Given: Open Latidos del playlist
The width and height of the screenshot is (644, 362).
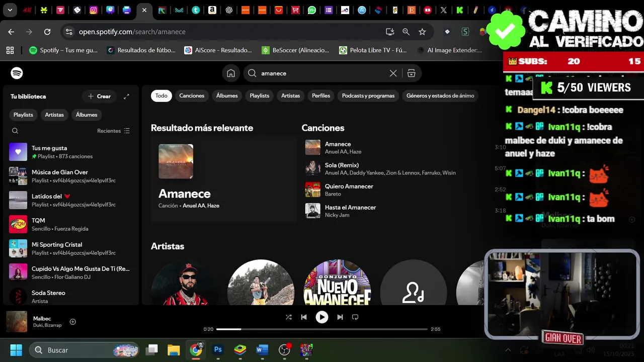Looking at the screenshot, I should (70, 200).
